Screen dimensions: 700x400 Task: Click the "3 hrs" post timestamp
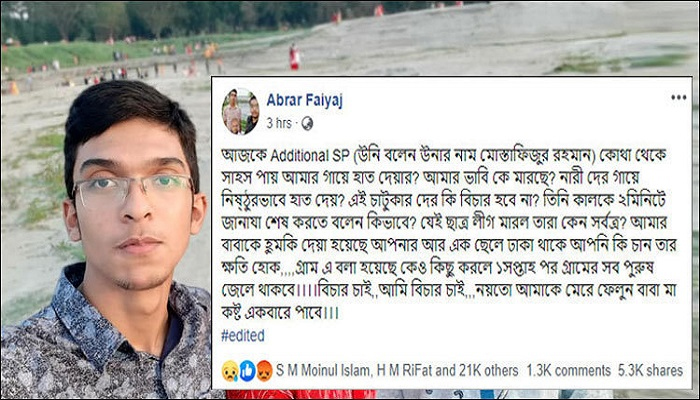pos(279,124)
